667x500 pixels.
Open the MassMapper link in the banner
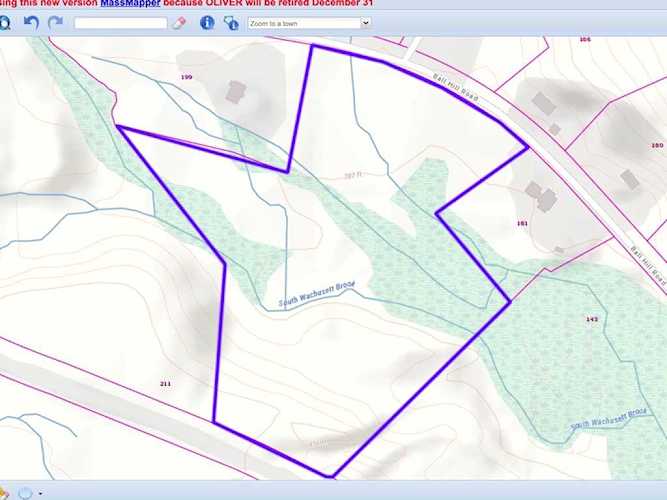point(130,3)
